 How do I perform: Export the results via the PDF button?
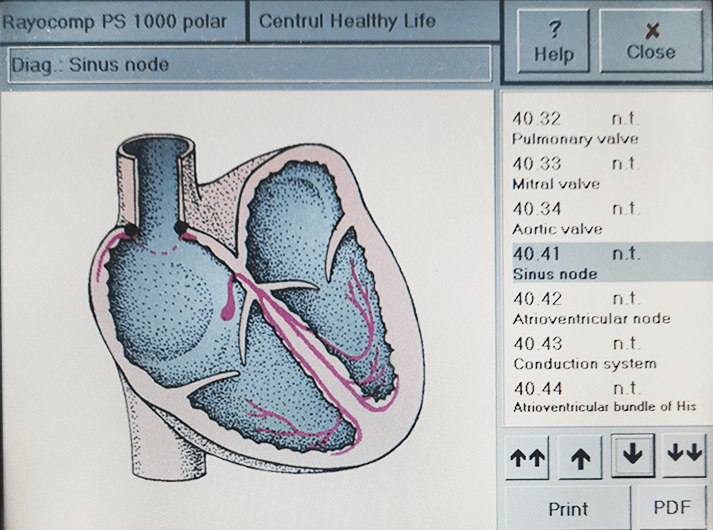[672, 508]
